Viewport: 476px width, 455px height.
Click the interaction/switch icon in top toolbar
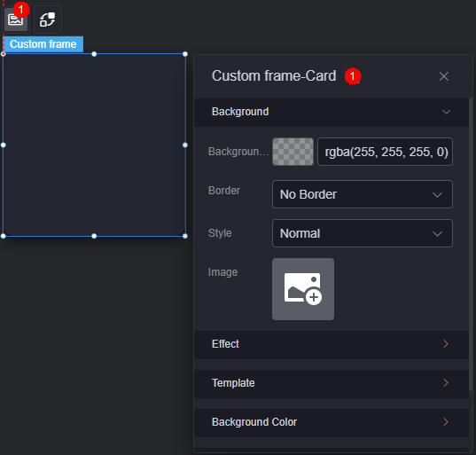pyautogui.click(x=48, y=20)
